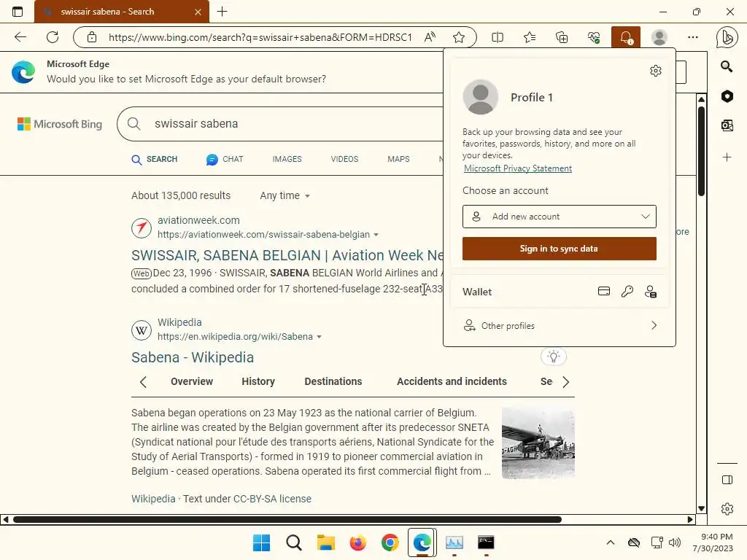Open the History section tab

[x=258, y=381]
